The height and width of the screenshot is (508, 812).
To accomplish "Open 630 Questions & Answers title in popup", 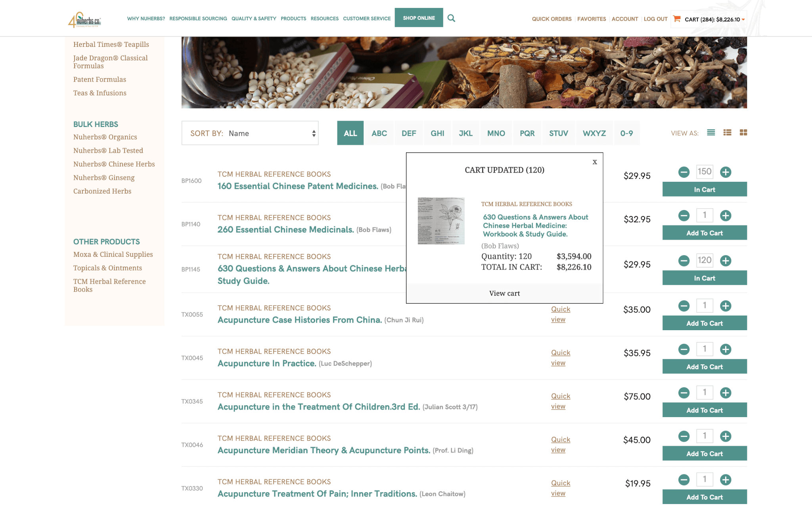I will [535, 225].
